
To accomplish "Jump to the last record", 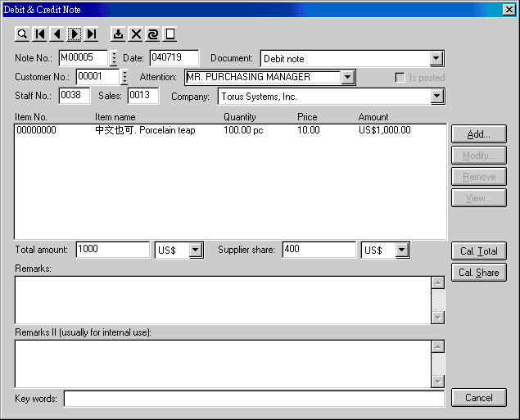I will (x=92, y=34).
